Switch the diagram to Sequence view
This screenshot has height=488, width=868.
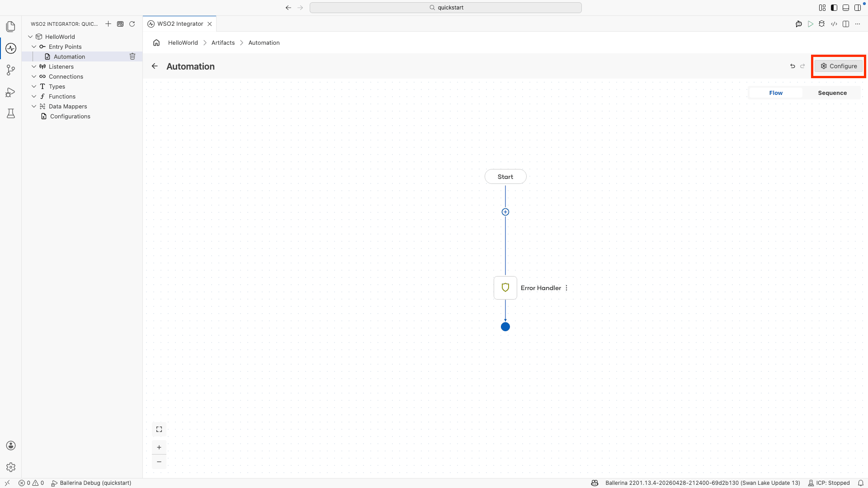(832, 93)
